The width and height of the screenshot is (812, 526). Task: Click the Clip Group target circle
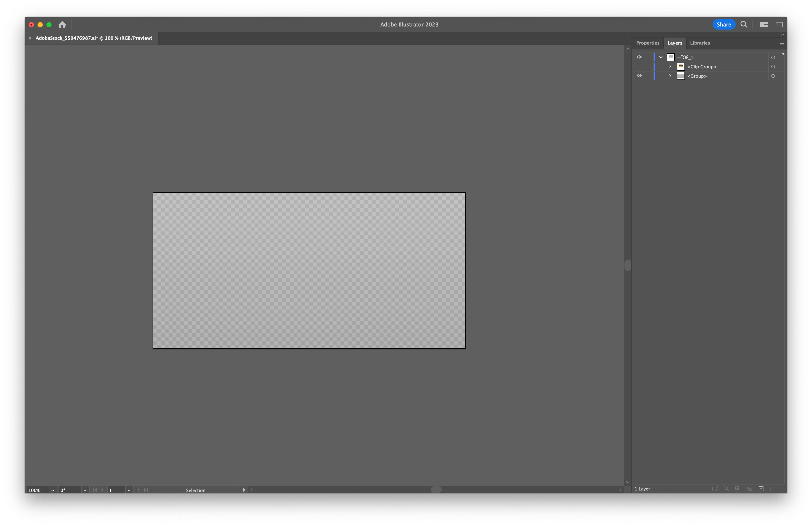tap(773, 66)
